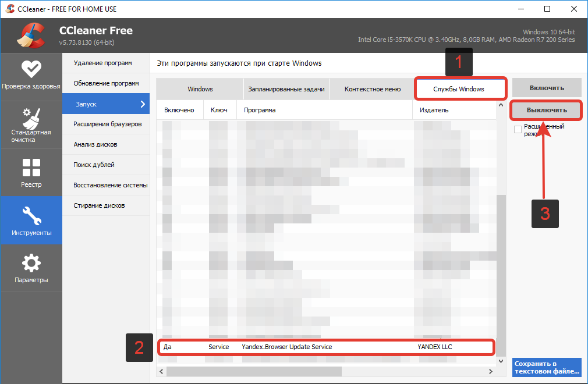588x384 pixels.
Task: Open the Settings gear icon
Action: pos(31,263)
